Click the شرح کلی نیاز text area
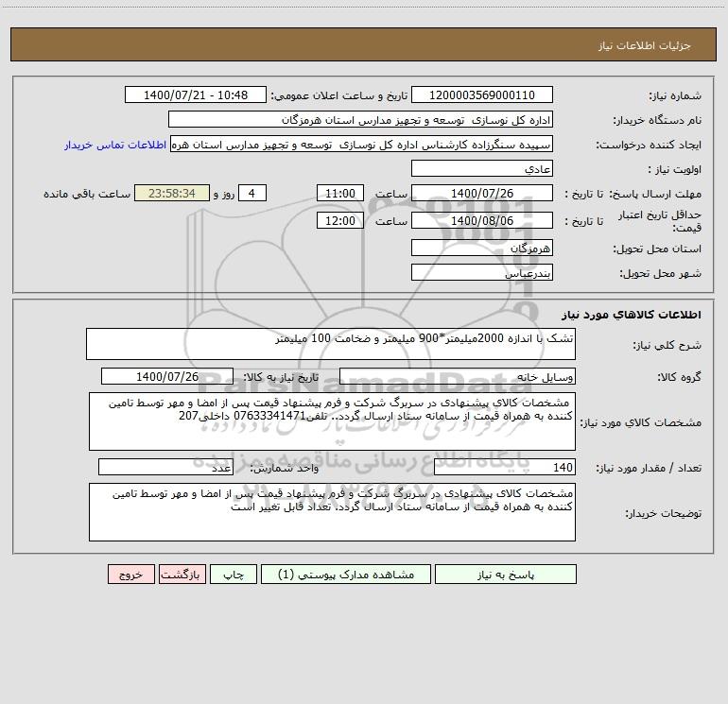The width and height of the screenshot is (728, 704). (x=331, y=344)
